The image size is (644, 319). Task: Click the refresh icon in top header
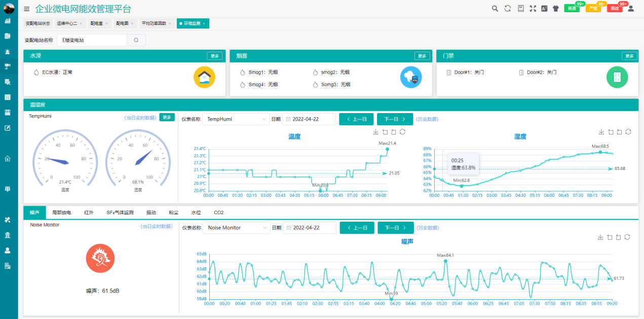(507, 8)
